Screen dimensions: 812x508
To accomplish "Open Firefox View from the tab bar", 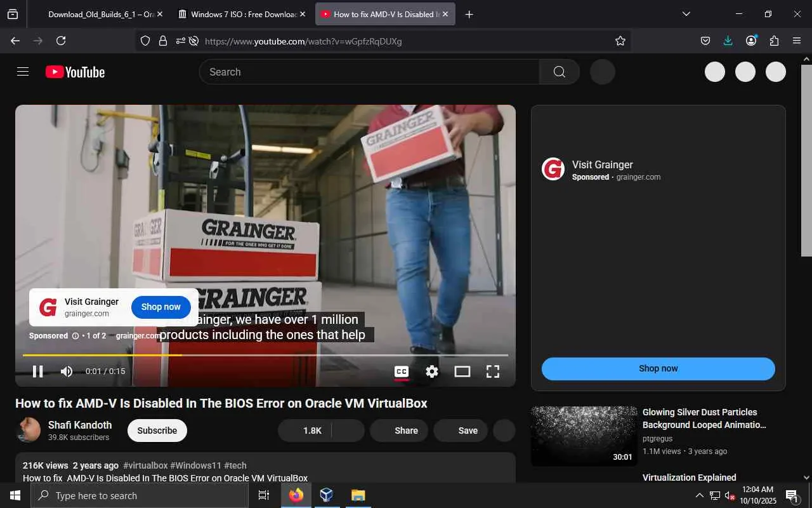I will [x=13, y=14].
